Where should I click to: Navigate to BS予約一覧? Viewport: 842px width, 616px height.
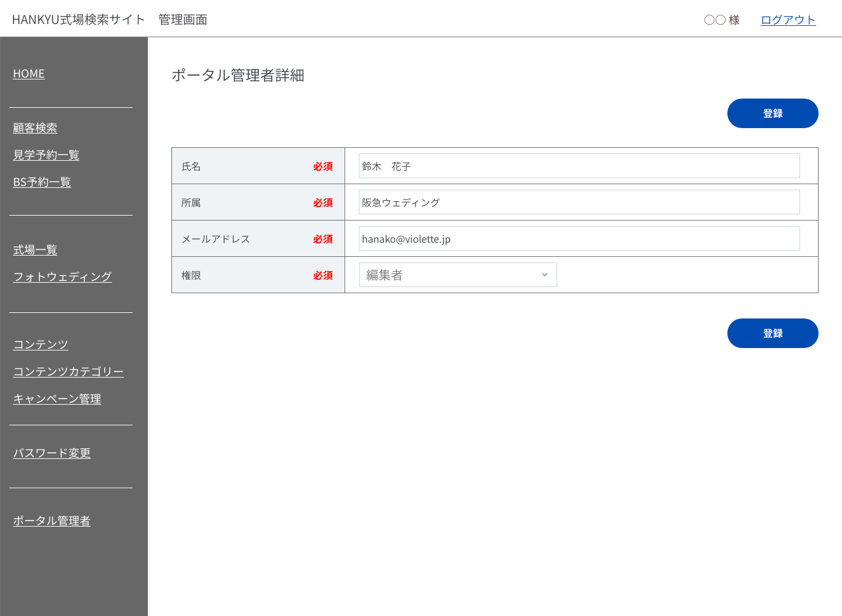[x=42, y=182]
